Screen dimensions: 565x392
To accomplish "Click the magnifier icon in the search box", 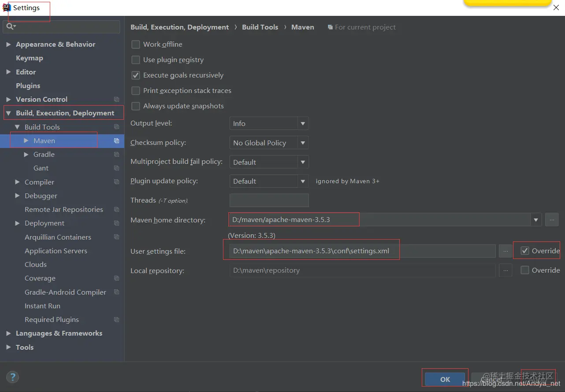I will [11, 26].
